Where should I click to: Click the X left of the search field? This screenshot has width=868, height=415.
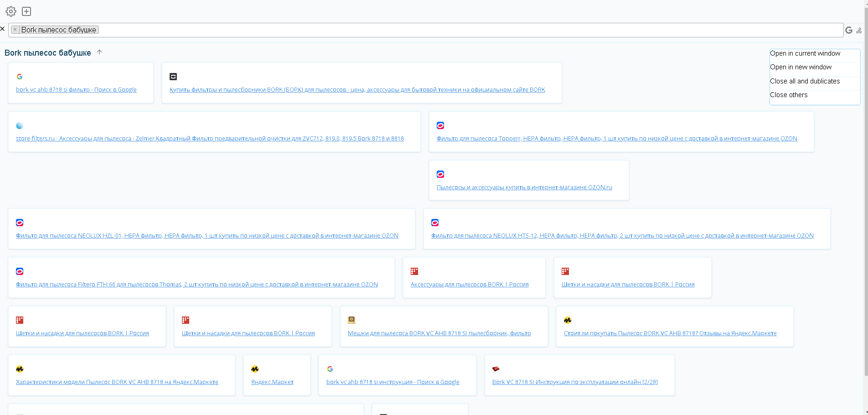(x=2, y=29)
